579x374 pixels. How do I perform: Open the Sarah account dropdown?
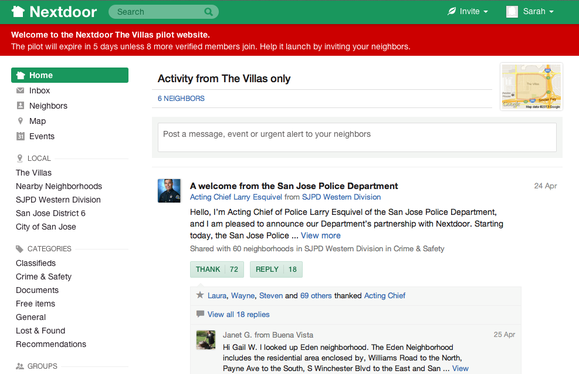pos(530,12)
